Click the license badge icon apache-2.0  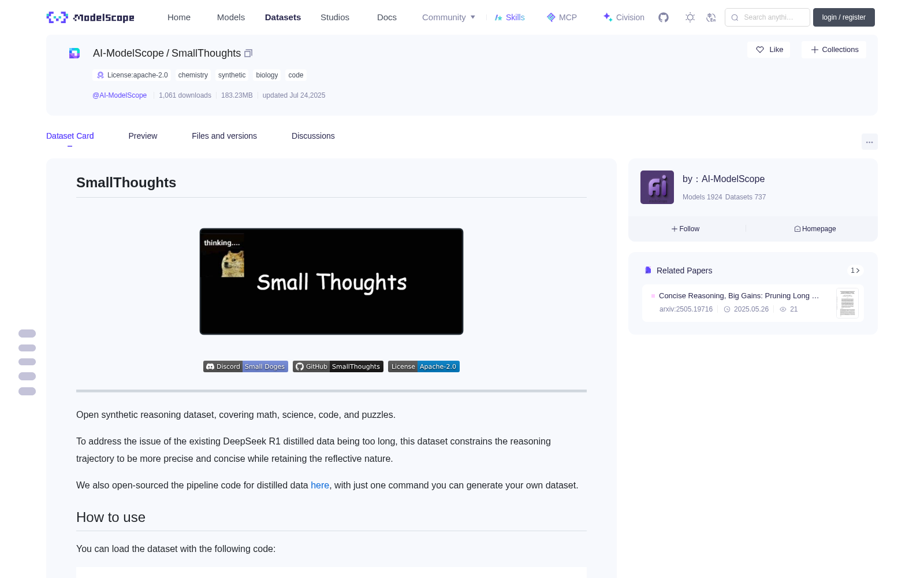(x=100, y=75)
